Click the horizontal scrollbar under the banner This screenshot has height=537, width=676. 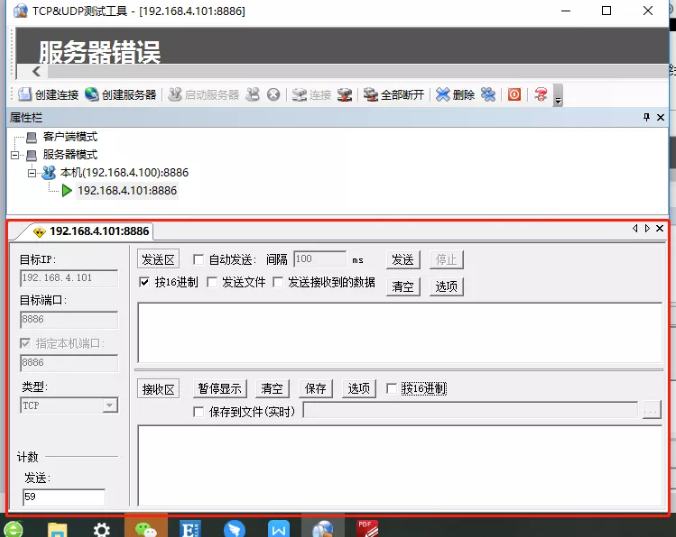click(358, 72)
